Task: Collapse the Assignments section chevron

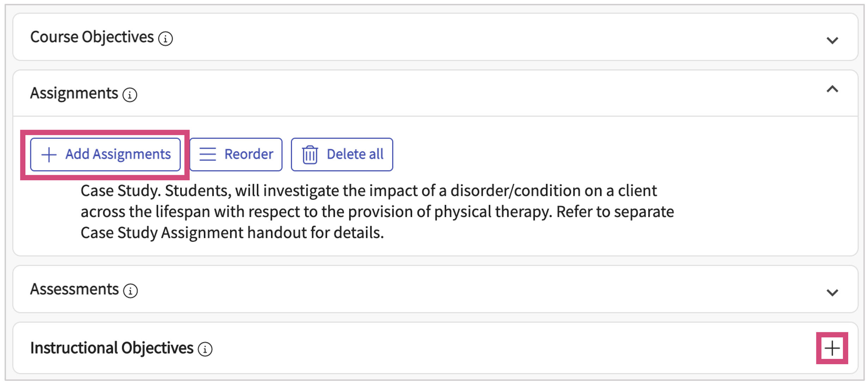Action: (x=832, y=89)
